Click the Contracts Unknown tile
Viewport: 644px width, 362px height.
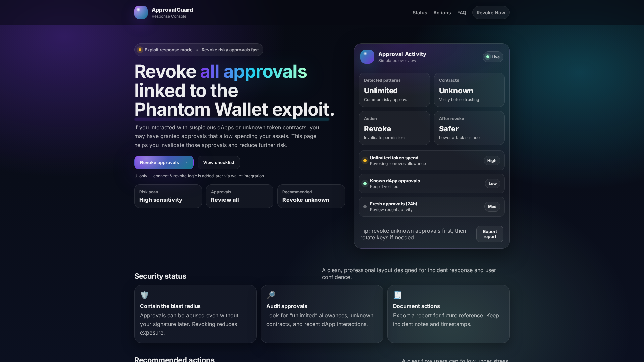click(x=469, y=90)
